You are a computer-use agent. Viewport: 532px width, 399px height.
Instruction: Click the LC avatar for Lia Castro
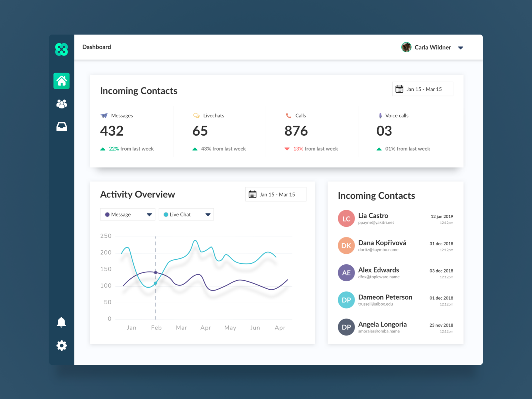(346, 218)
